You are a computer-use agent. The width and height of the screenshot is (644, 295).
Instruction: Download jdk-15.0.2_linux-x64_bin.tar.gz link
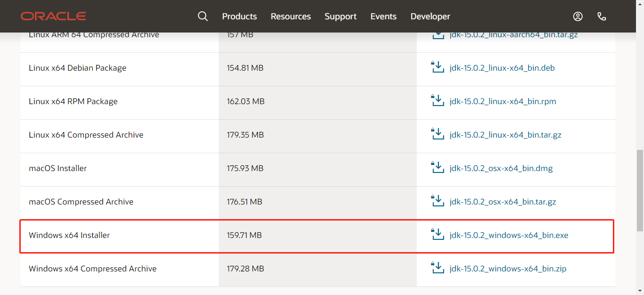coord(505,135)
